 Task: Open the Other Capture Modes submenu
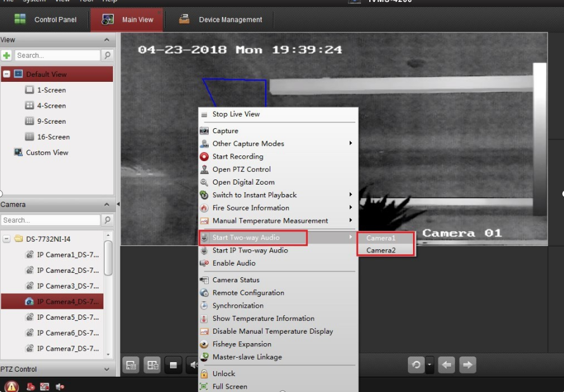point(278,143)
